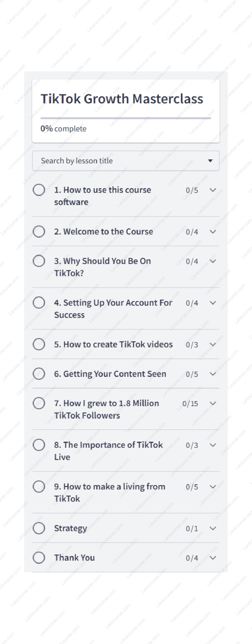The height and width of the screenshot is (644, 252).
Task: Open section 5. How to create TikTok videos
Action: coord(113,344)
